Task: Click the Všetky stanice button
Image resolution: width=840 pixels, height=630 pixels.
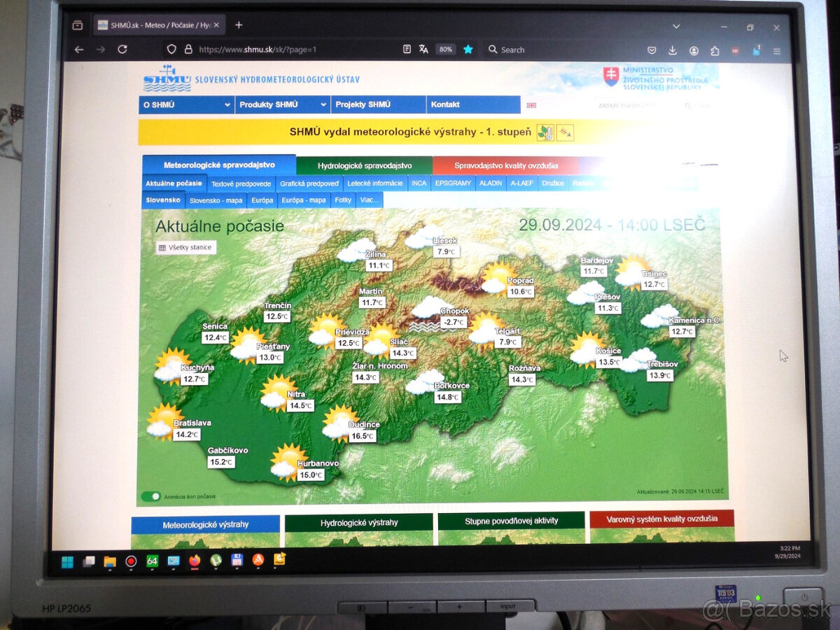Action: tap(185, 248)
